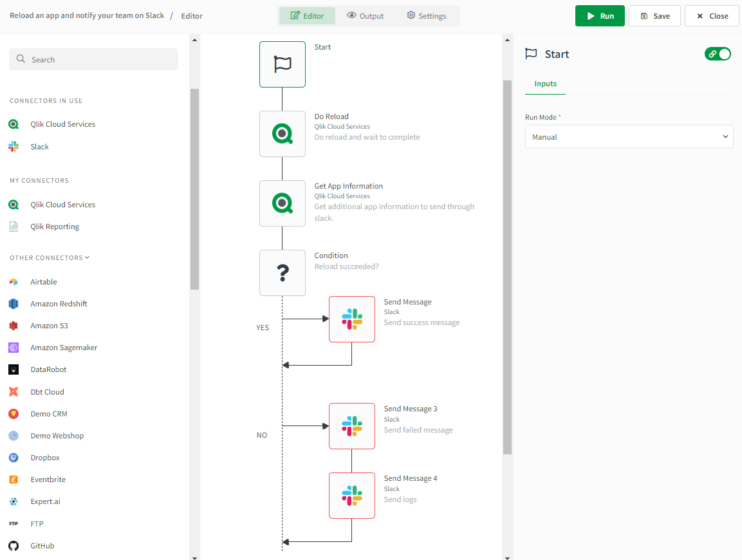The image size is (742, 560).
Task: Select the Send Message 3 Slack block
Action: 351,426
